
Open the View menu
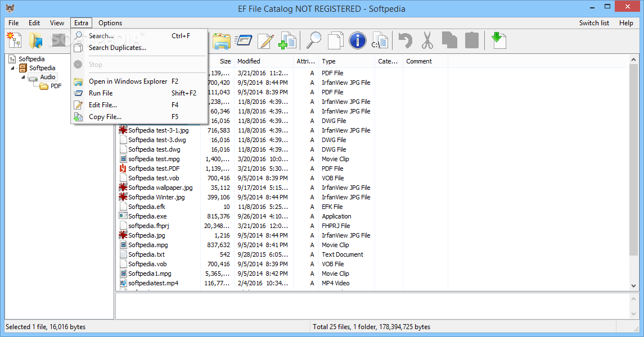click(x=57, y=23)
